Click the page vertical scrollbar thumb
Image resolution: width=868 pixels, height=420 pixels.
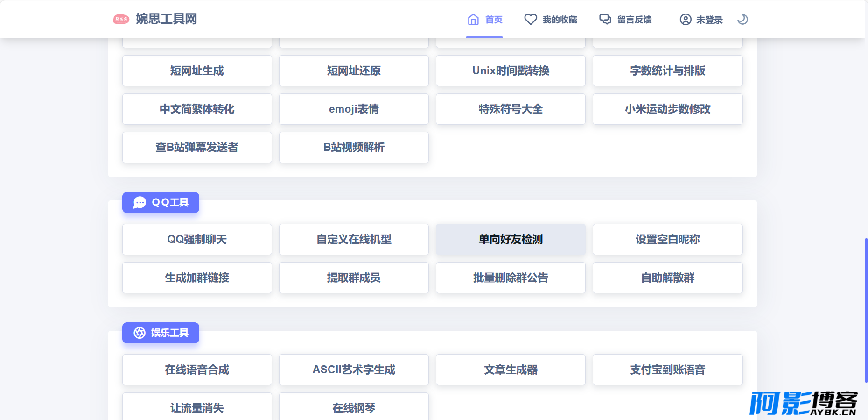coord(866,310)
